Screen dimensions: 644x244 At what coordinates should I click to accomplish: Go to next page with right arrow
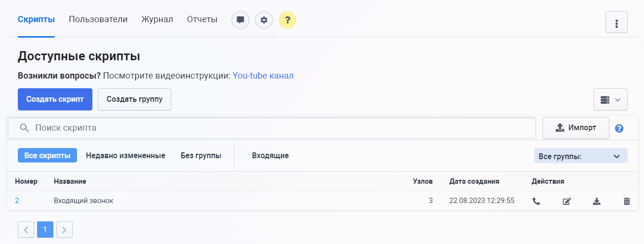click(64, 230)
